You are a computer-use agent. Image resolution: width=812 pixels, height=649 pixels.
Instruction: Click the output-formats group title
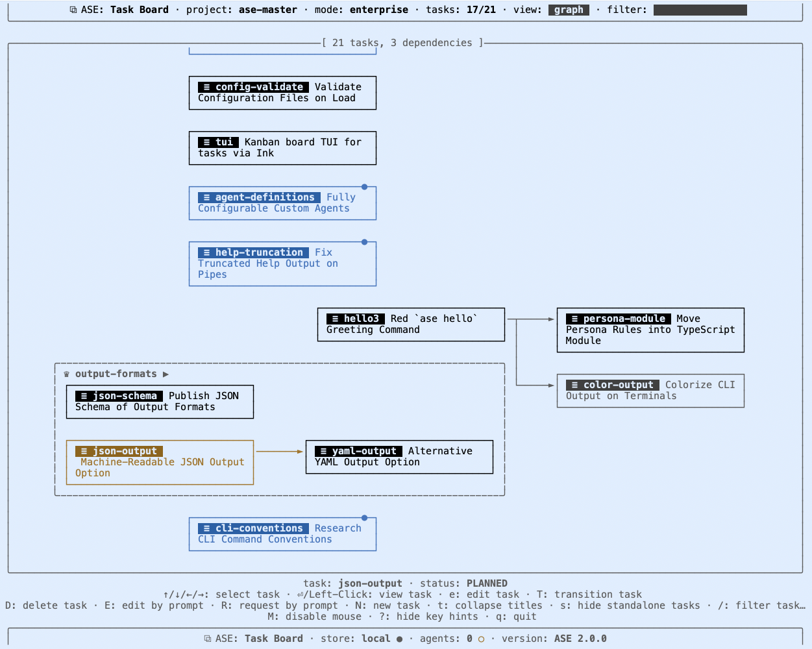pos(116,374)
